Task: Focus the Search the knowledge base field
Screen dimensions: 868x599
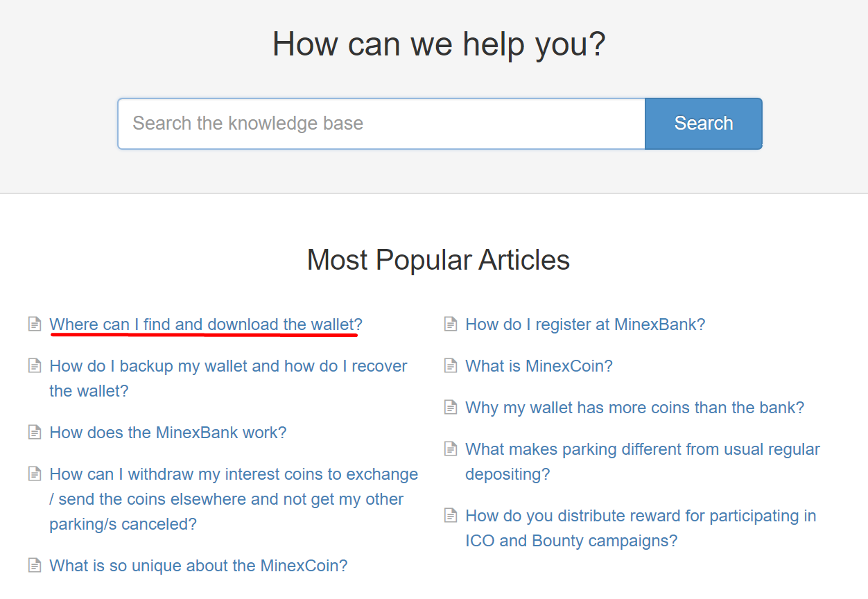Action: point(381,123)
